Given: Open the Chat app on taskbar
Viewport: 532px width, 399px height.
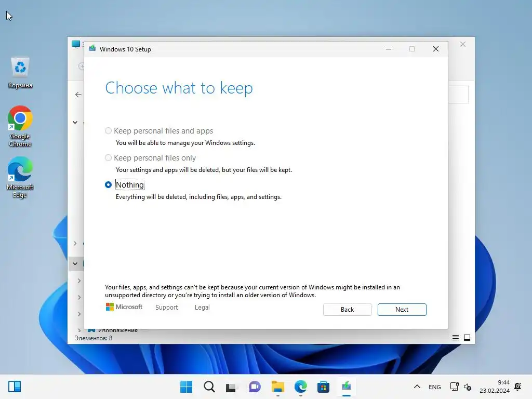Looking at the screenshot, I should [x=255, y=387].
